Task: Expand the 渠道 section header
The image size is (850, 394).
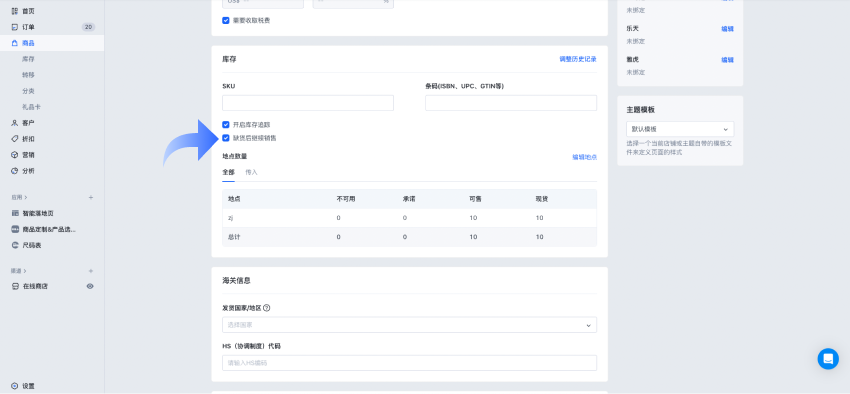Action: point(20,270)
